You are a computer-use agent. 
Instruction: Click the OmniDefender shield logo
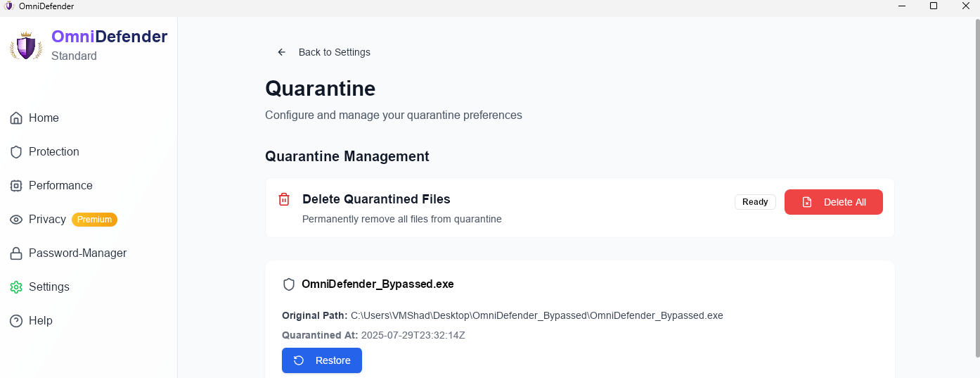(27, 46)
